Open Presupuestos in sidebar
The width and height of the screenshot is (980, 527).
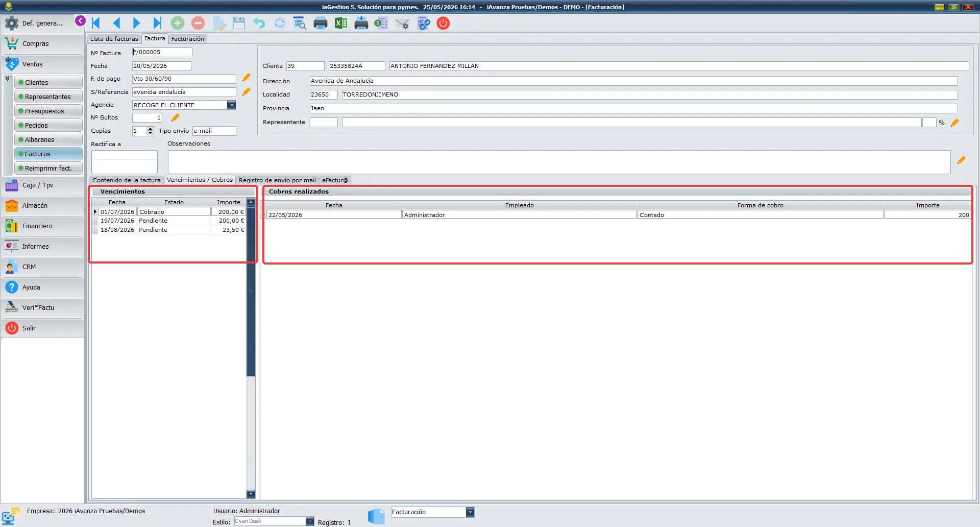[x=48, y=111]
